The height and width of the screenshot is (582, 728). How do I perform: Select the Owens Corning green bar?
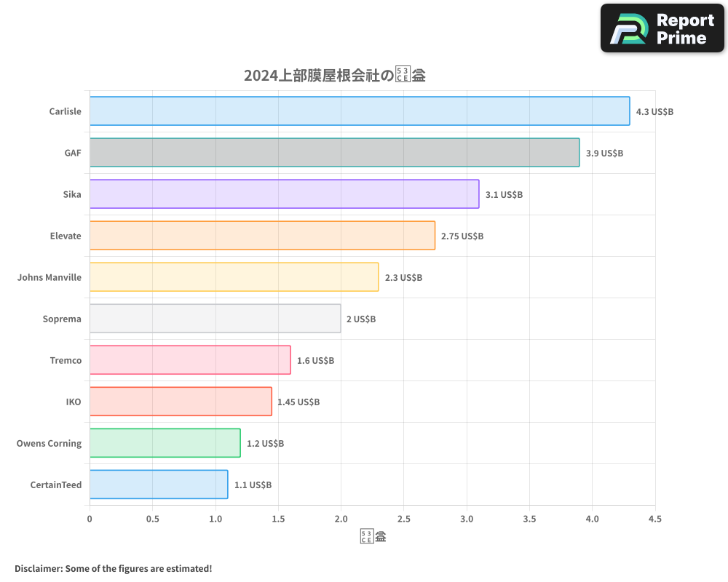point(164,443)
